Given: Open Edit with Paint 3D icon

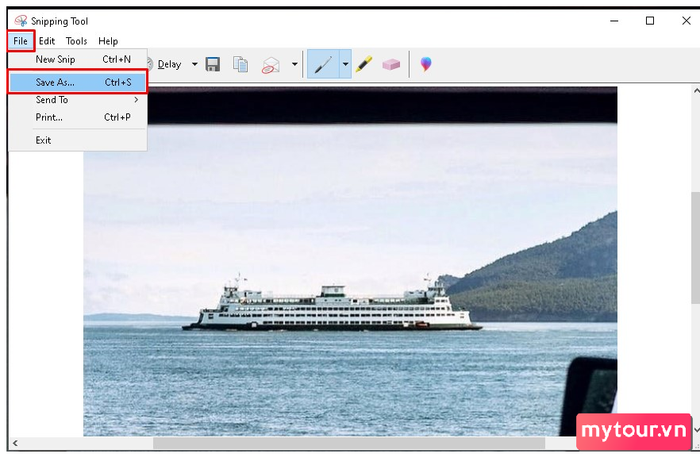Looking at the screenshot, I should 426,64.
